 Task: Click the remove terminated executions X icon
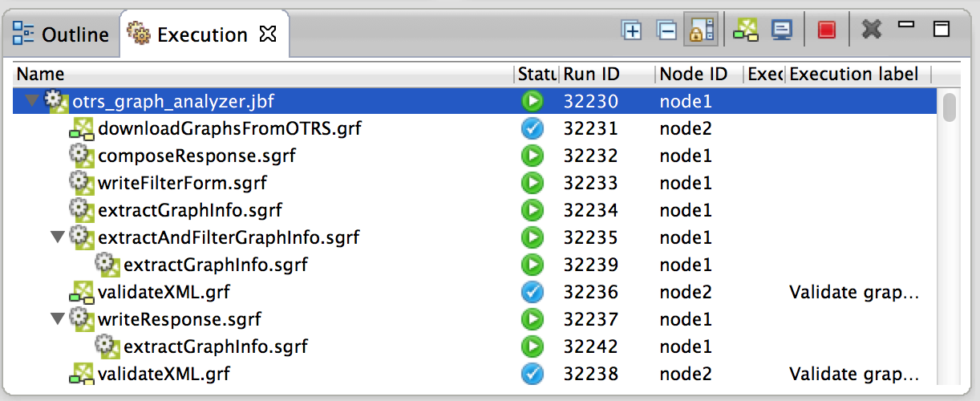(872, 30)
